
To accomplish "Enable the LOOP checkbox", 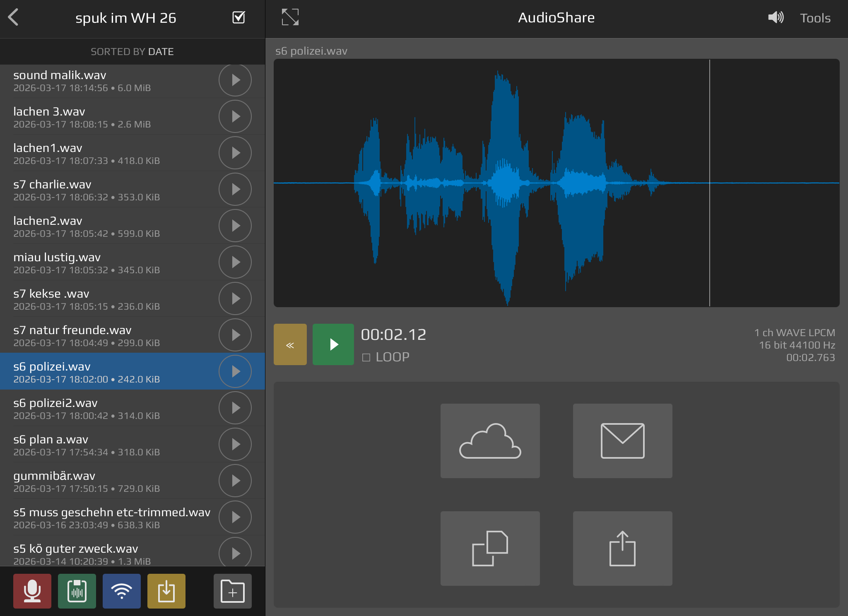I will point(366,357).
